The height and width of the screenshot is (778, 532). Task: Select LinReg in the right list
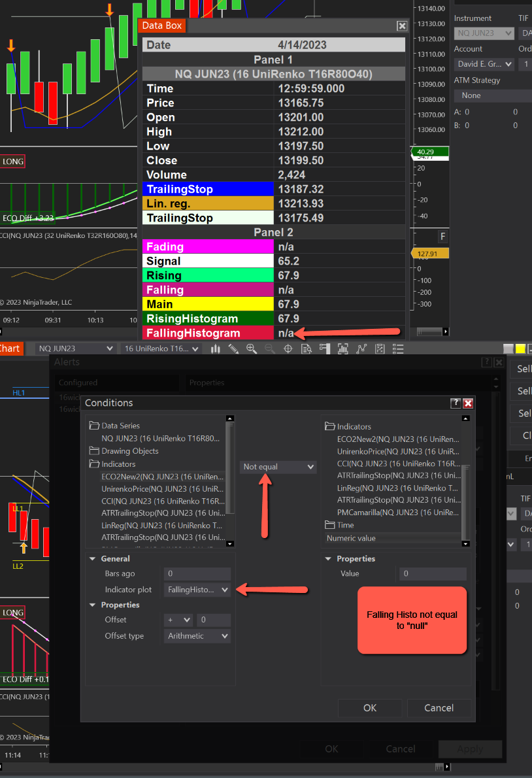tap(397, 488)
